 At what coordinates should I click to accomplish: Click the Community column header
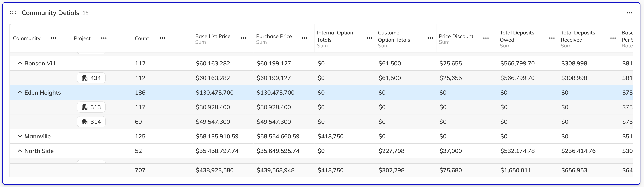click(x=27, y=39)
